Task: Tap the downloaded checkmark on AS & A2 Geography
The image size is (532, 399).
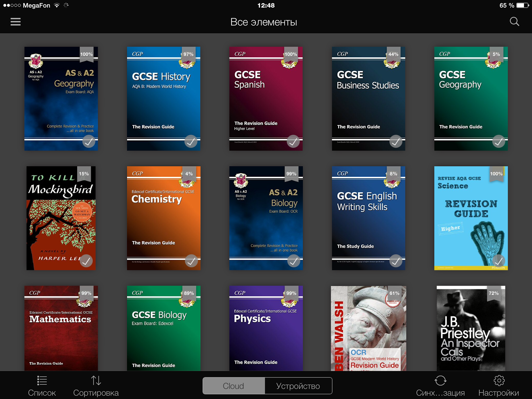Action: (x=88, y=142)
